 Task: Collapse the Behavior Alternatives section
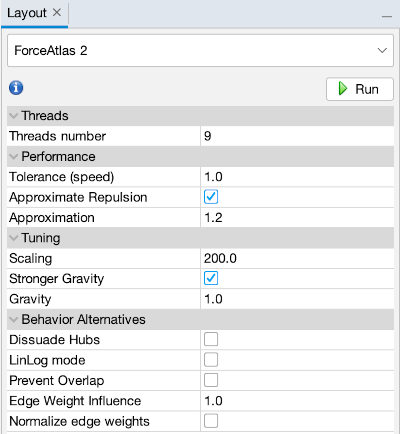[14, 320]
